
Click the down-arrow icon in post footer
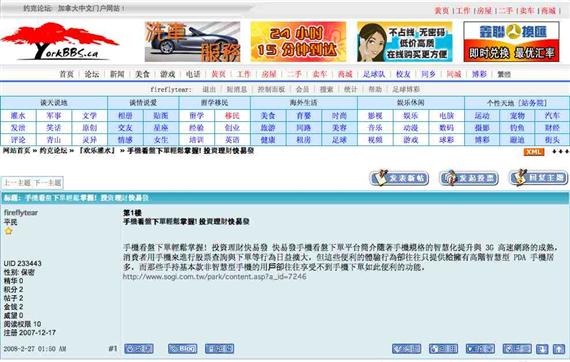pos(542,349)
